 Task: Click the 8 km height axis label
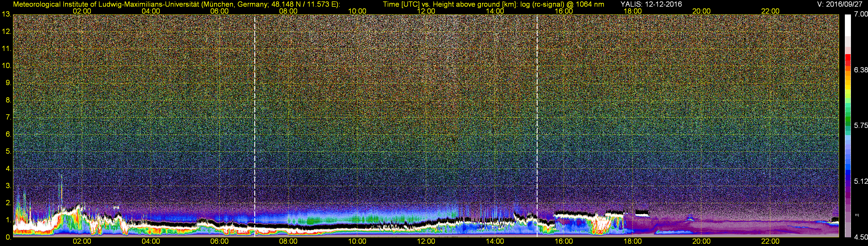point(8,100)
